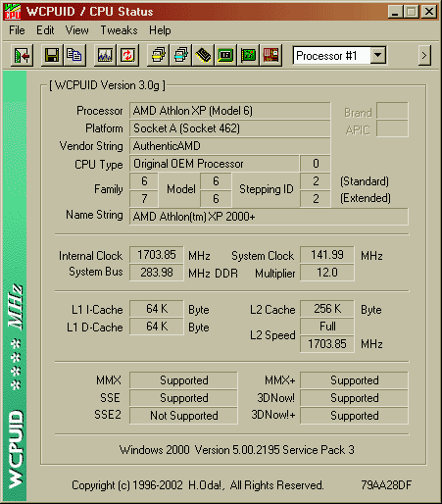Click the Platform field Socket A (Socket 462)
Screen dimensions: 442x504
tap(230, 128)
